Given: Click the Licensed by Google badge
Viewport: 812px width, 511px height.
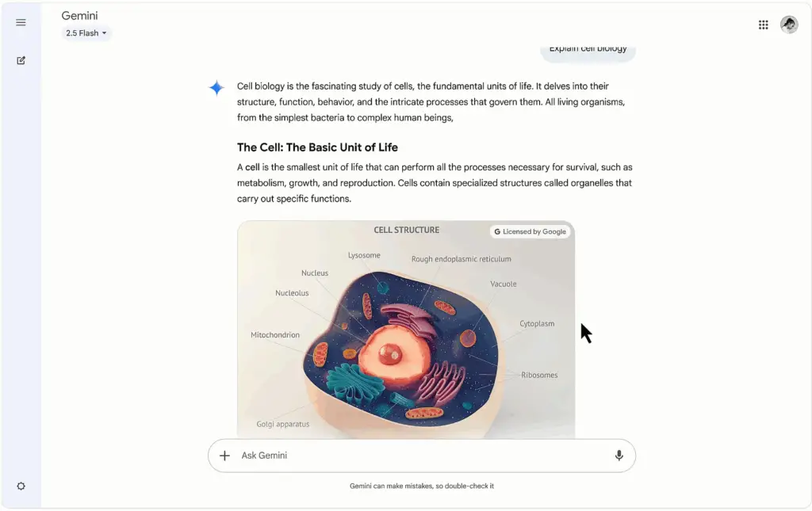Looking at the screenshot, I should tap(530, 231).
